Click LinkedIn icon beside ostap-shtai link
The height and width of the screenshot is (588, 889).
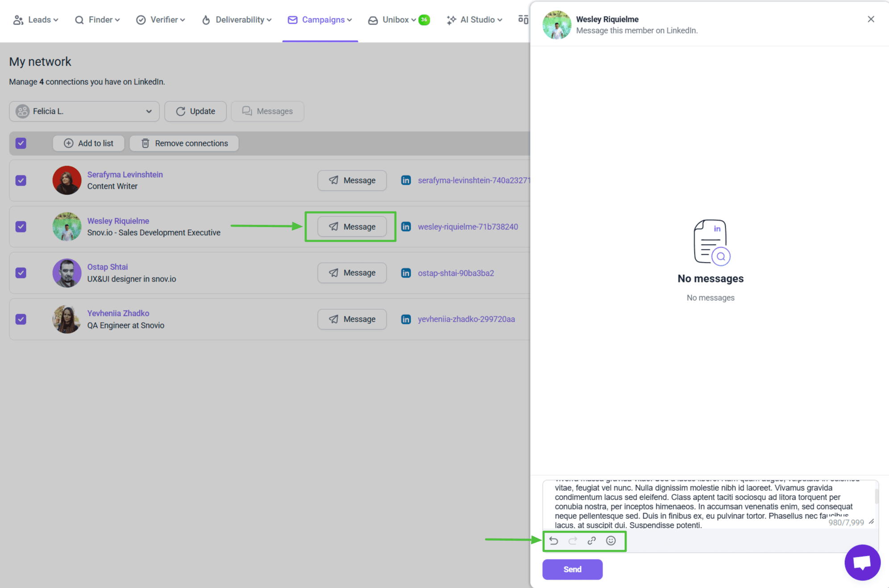coord(406,273)
